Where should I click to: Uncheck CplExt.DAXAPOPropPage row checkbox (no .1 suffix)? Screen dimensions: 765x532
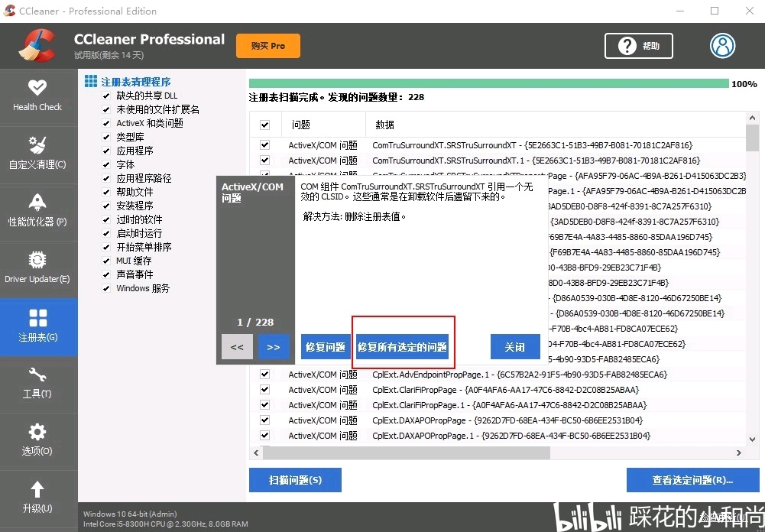coord(265,420)
